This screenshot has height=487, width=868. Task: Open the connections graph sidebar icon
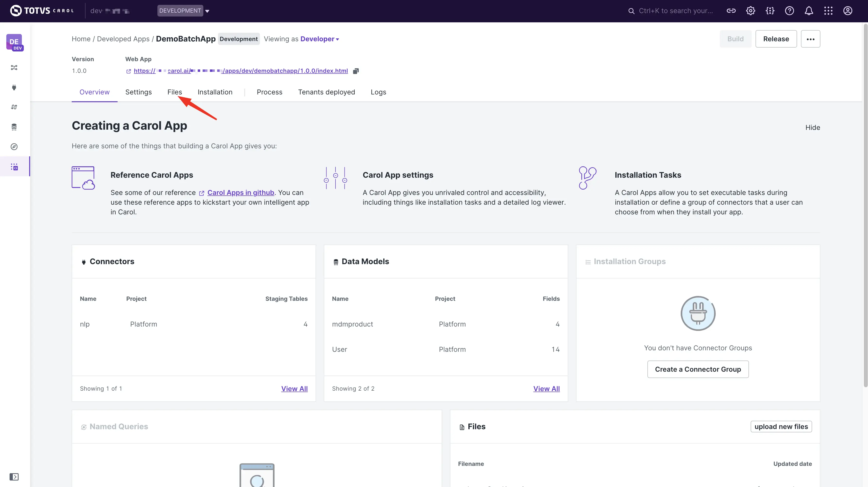click(14, 68)
